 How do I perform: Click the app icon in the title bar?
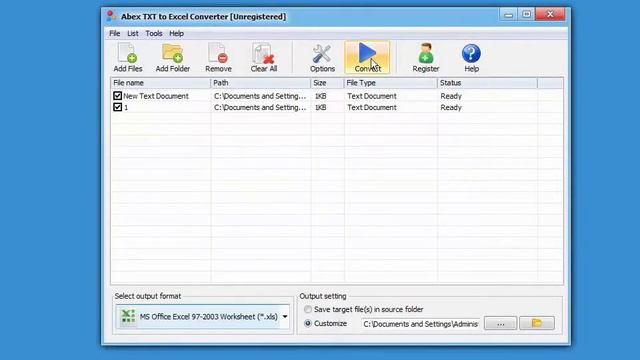(111, 16)
